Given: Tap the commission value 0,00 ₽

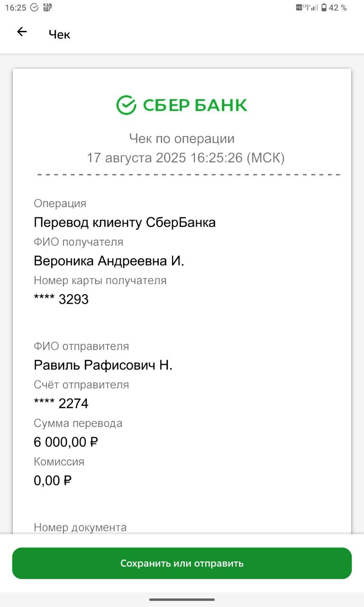Looking at the screenshot, I should tap(53, 480).
